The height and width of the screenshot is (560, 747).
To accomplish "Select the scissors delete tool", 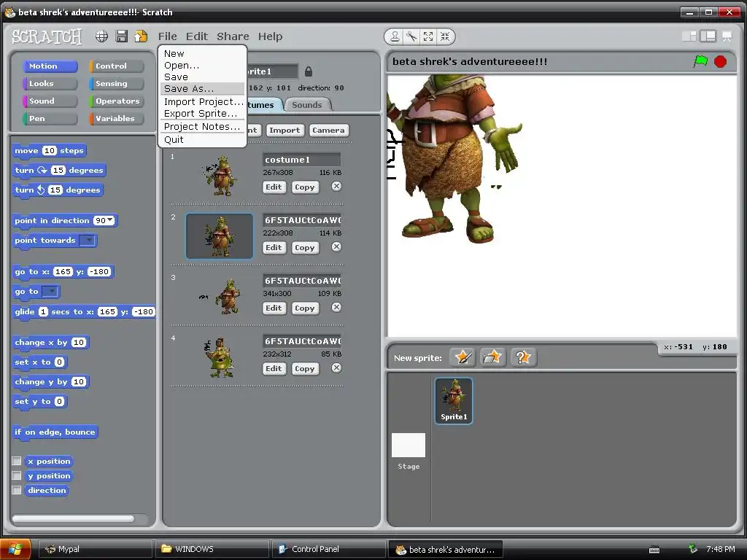I will click(x=411, y=36).
